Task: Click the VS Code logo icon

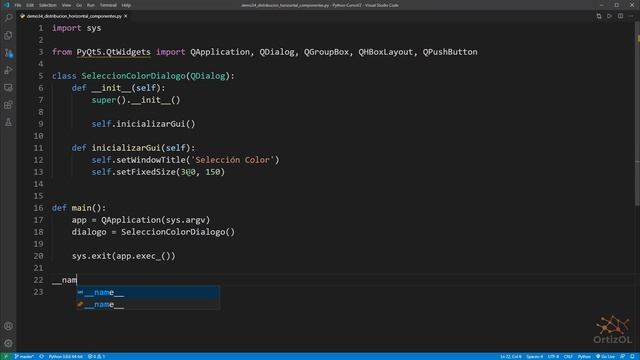Action: (x=7, y=5)
